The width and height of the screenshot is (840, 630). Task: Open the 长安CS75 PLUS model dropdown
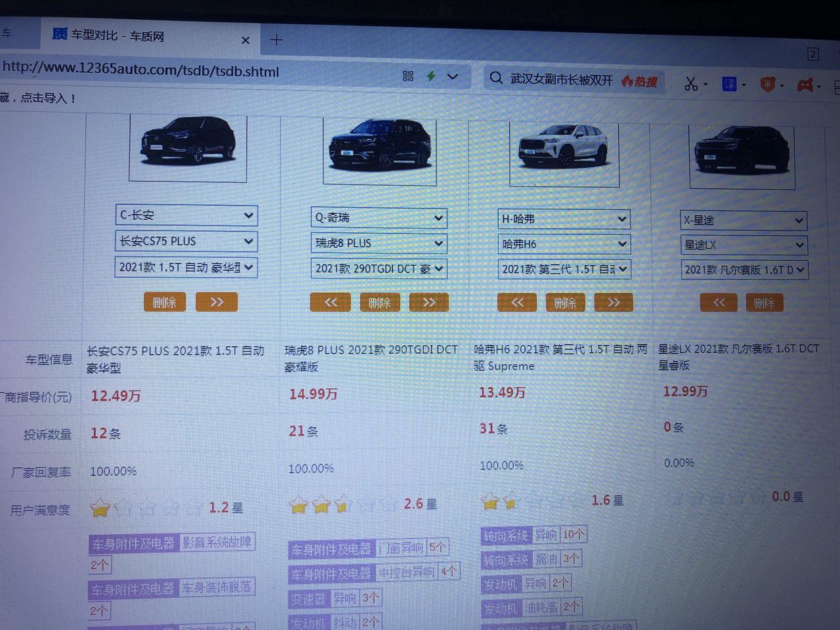click(x=186, y=241)
